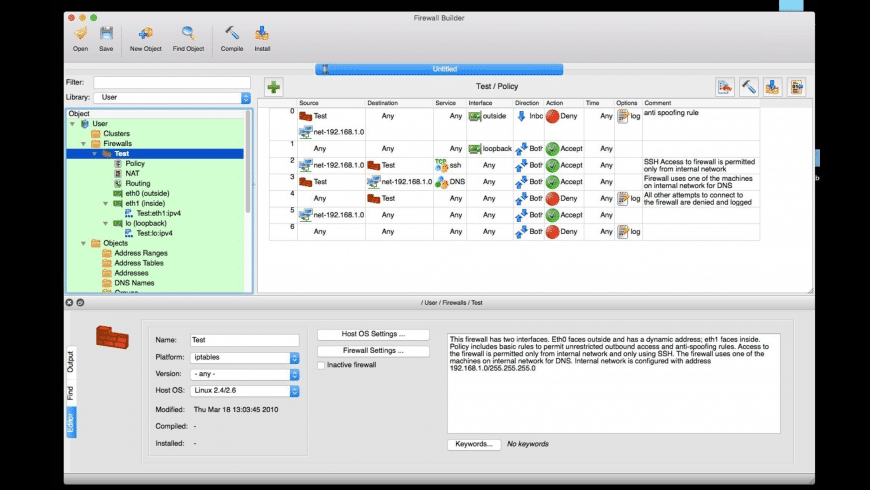Click the Open toolbar icon
870x490 pixels.
80,33
